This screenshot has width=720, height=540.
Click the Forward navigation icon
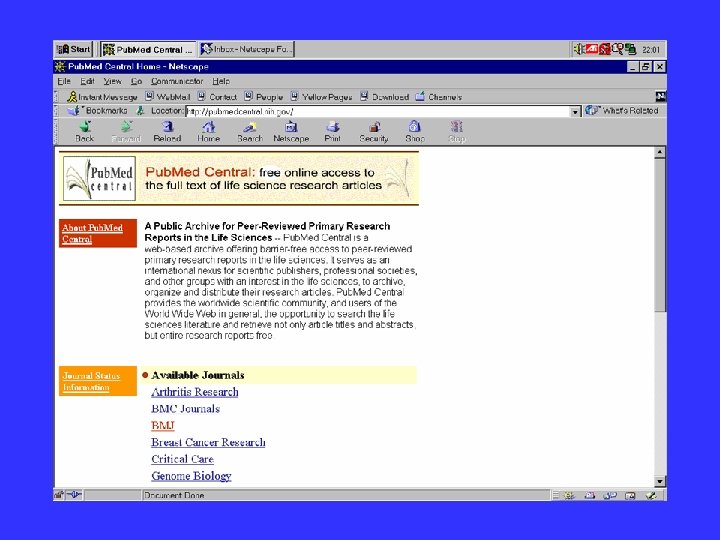point(126,131)
